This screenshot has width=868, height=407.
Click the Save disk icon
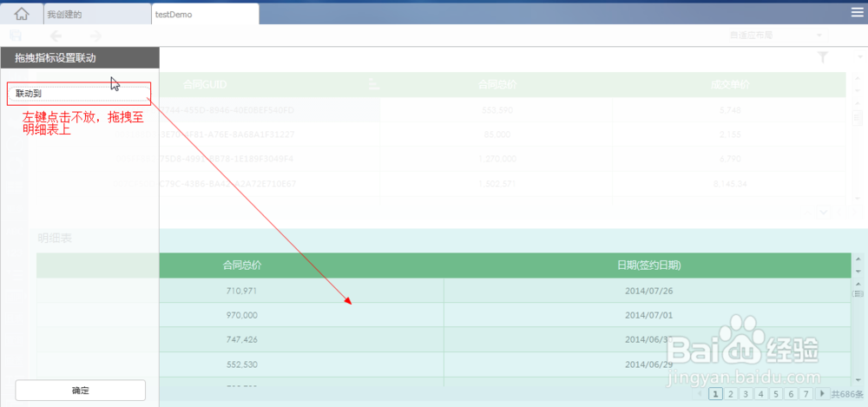(16, 36)
